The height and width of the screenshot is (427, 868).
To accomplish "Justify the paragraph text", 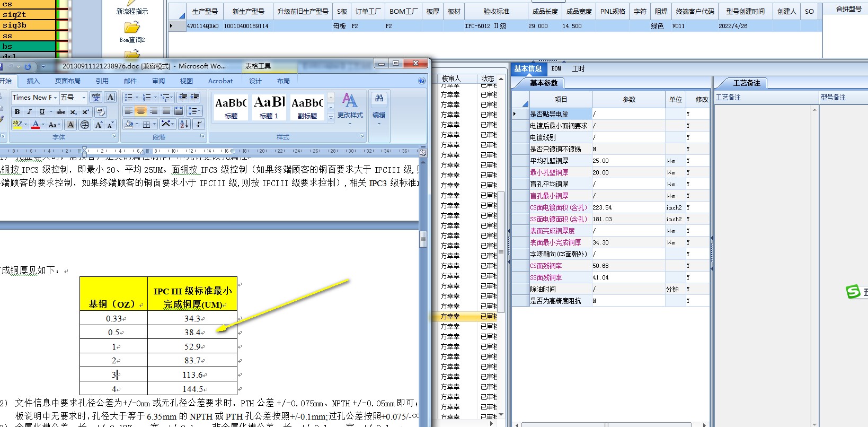I will pos(166,111).
